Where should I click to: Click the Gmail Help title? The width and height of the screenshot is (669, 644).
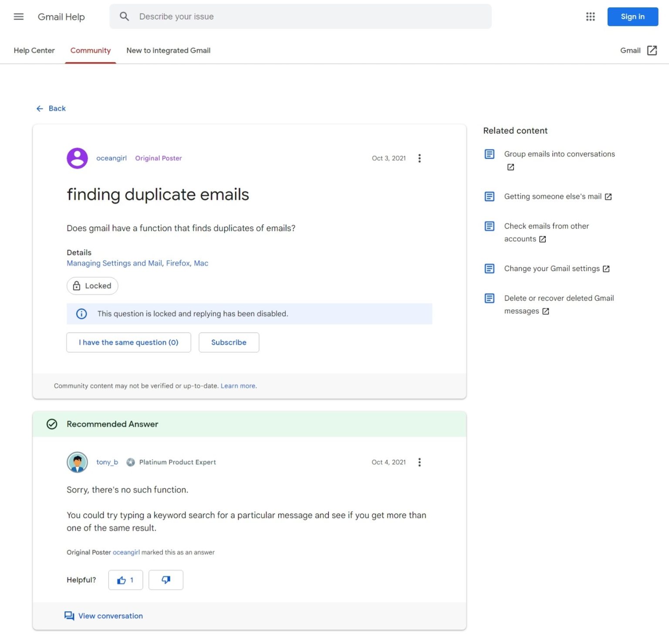pos(61,17)
